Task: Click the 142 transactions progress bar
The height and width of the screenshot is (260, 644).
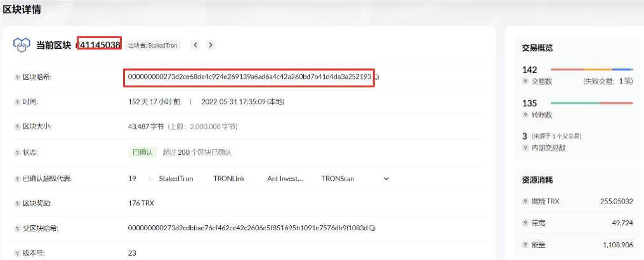Action: (x=591, y=69)
